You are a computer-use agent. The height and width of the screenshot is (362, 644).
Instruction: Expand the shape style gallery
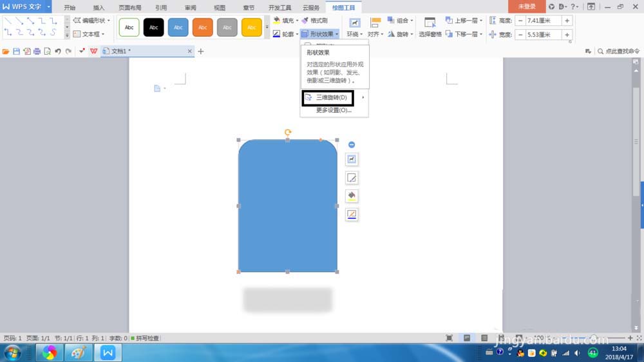click(267, 28)
